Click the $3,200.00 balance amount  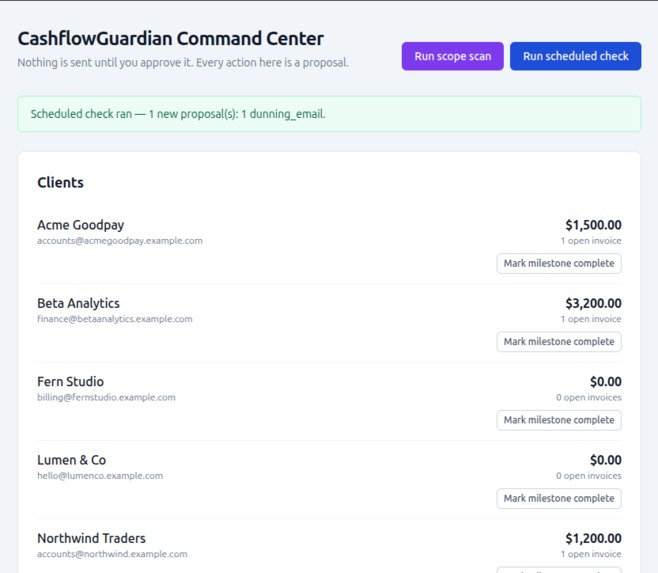click(593, 303)
